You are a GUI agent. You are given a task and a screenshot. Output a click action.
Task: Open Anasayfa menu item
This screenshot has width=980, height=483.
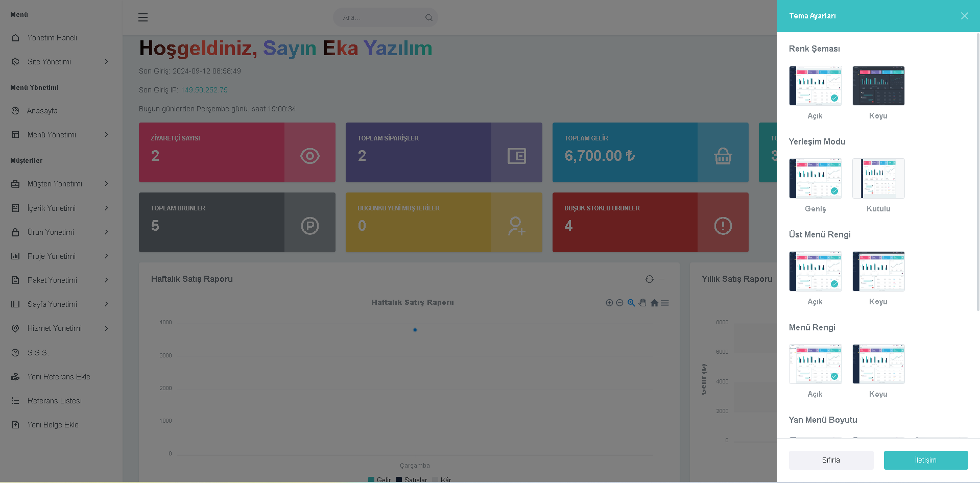61,111
